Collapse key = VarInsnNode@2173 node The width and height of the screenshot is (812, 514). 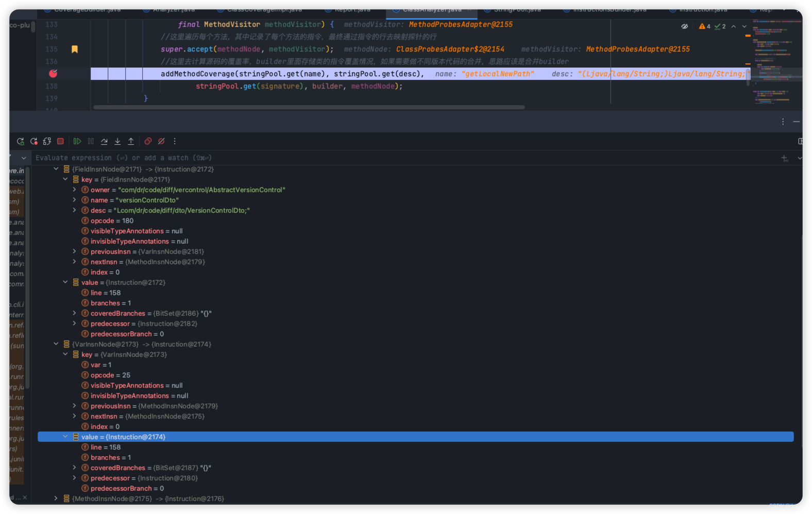coord(65,354)
